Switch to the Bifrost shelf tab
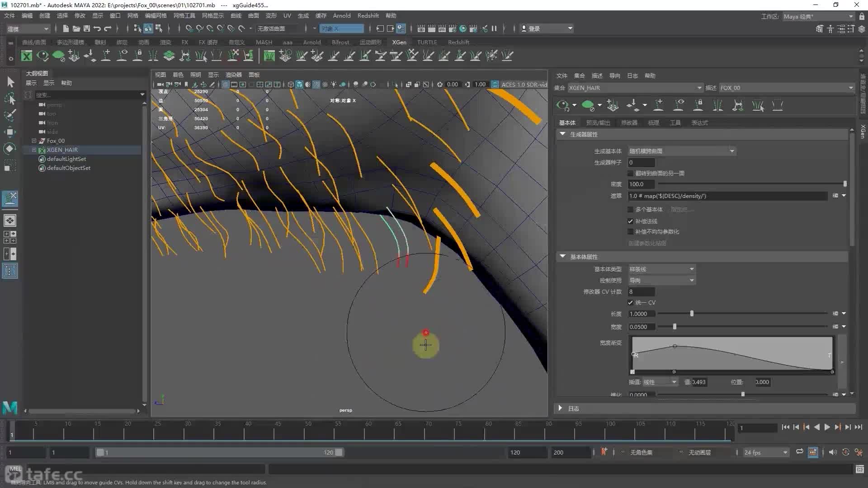 [x=340, y=42]
